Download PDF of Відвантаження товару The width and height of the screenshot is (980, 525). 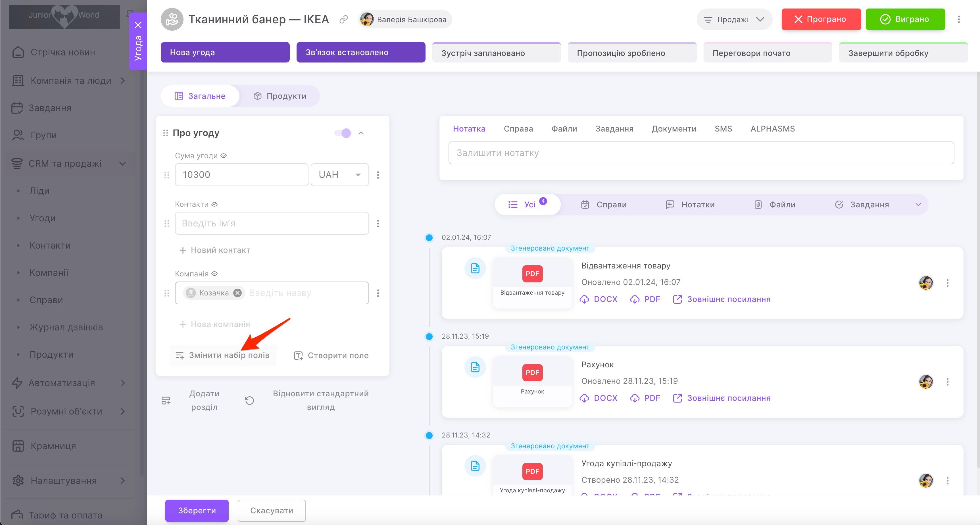(x=645, y=299)
